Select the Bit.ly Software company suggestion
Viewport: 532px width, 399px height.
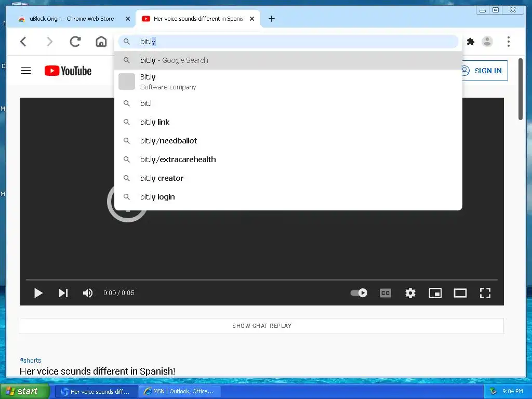(x=288, y=82)
